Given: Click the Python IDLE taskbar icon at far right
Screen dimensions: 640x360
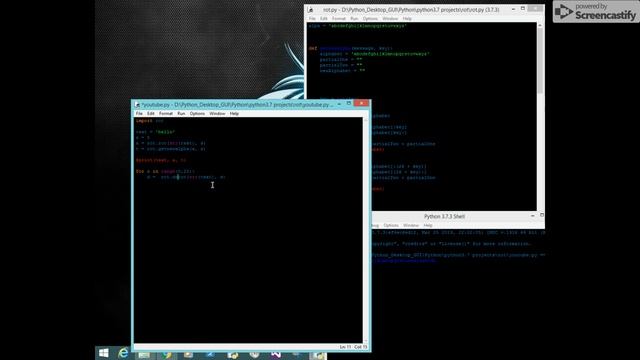Looking at the screenshot, I should (319, 355).
